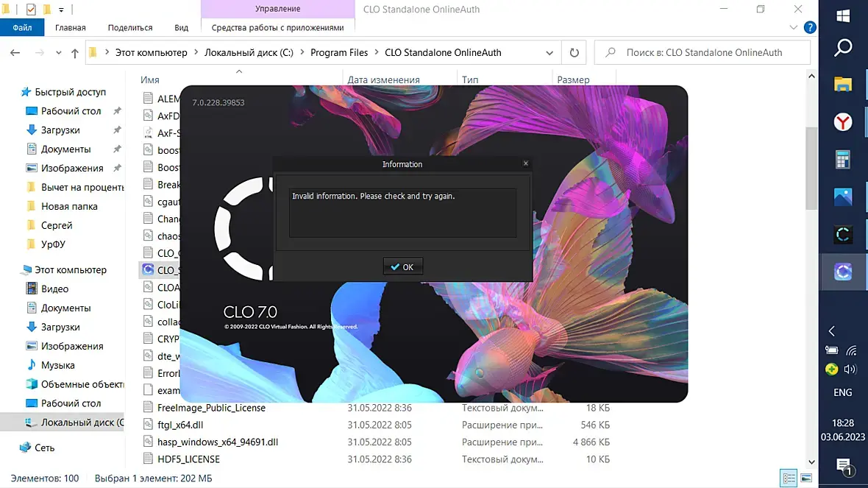868x488 pixels.
Task: Switch to details view layout icon
Action: (x=789, y=478)
